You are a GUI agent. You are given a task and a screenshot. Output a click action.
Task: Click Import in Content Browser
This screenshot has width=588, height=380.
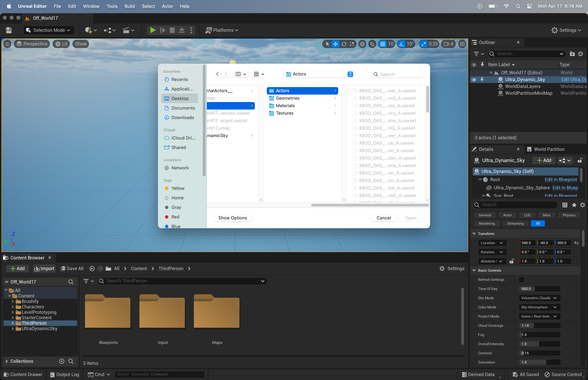44,268
